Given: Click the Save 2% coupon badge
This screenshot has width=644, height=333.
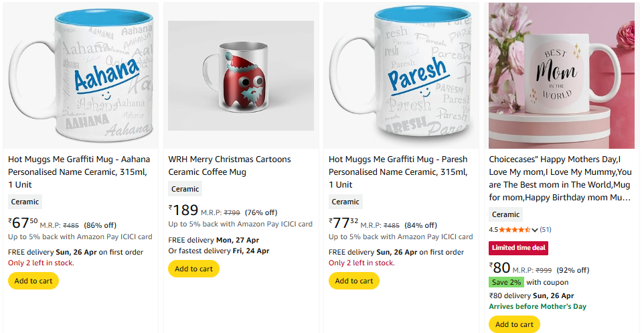Looking at the screenshot, I should 505,282.
